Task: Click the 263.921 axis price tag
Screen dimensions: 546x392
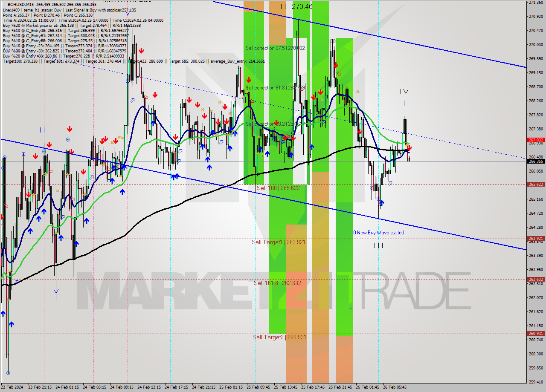Action: (536, 239)
